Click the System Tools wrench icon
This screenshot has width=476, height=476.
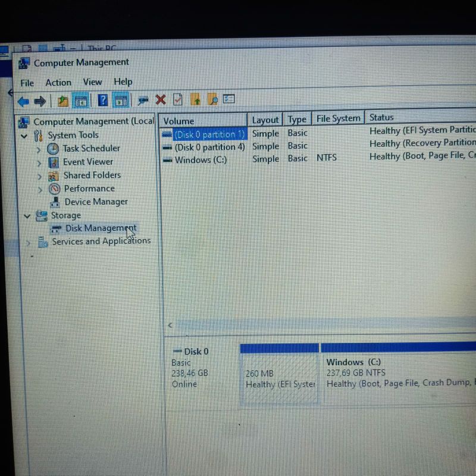[39, 136]
